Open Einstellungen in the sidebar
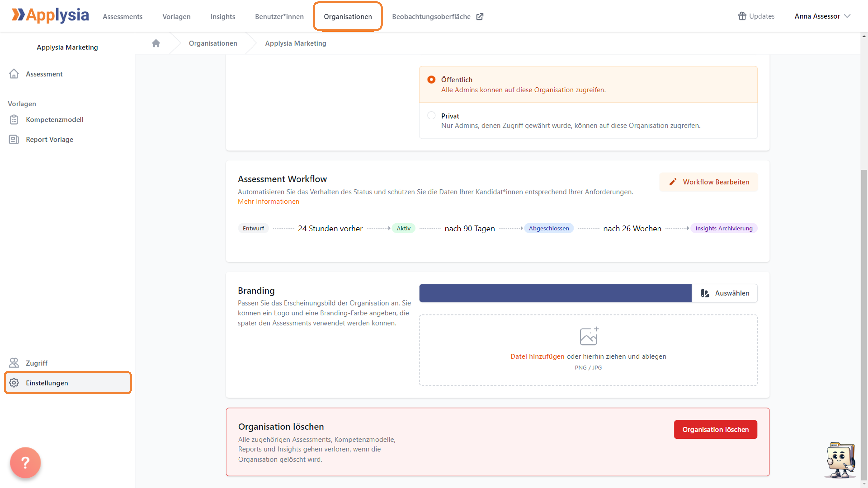868x488 pixels. (67, 383)
